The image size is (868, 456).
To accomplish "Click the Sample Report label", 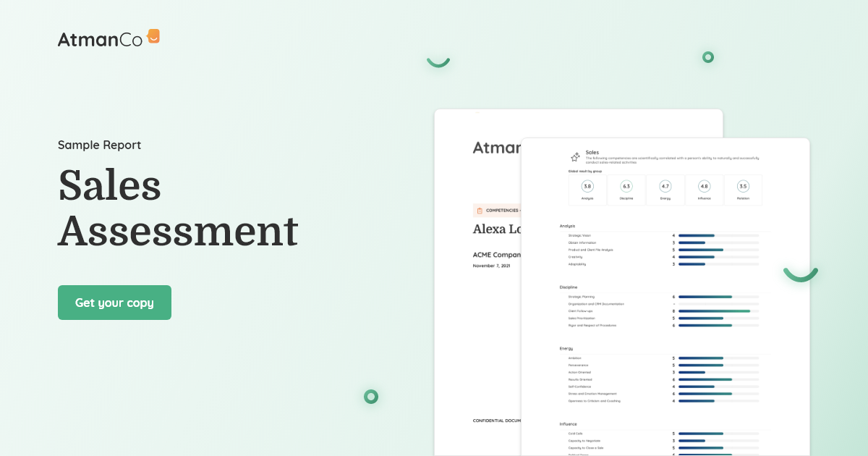I will click(x=99, y=145).
